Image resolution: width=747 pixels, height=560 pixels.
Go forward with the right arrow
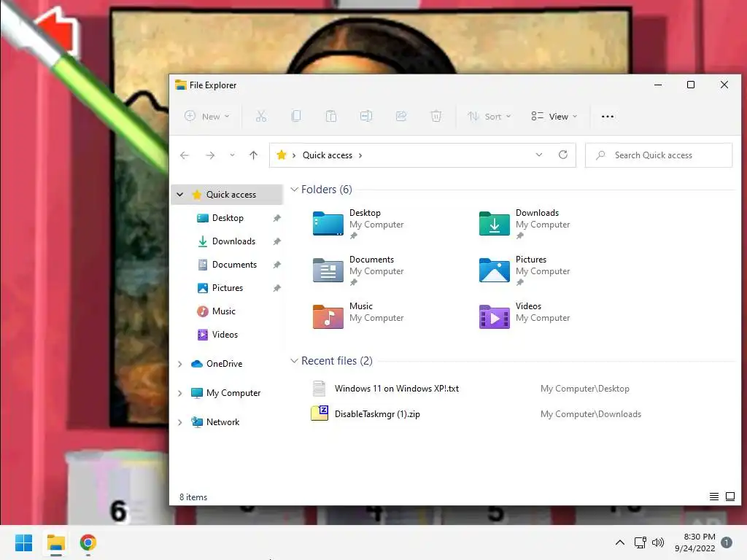point(210,155)
